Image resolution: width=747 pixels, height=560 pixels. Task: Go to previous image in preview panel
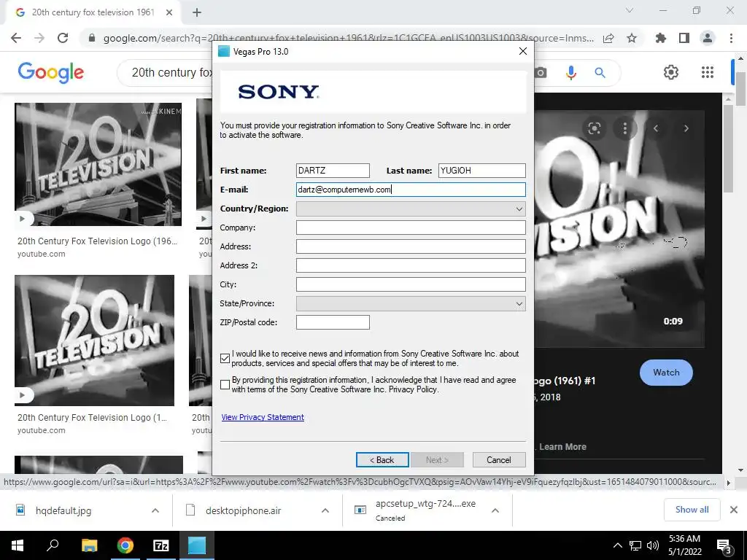click(656, 128)
